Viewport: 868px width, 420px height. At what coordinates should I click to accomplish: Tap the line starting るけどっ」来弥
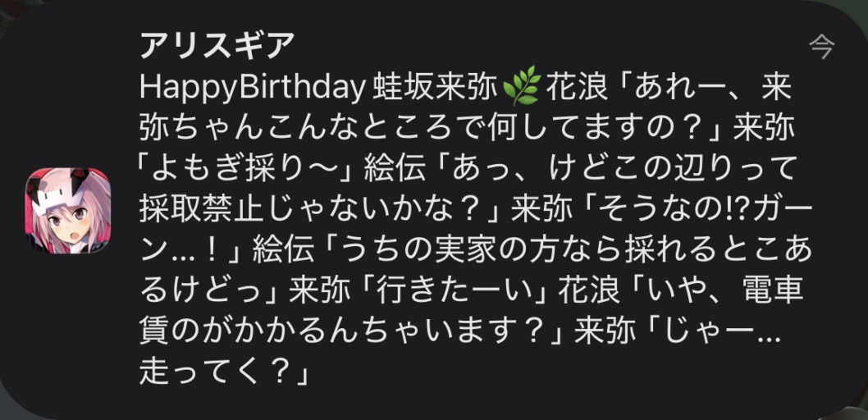tap(471, 292)
